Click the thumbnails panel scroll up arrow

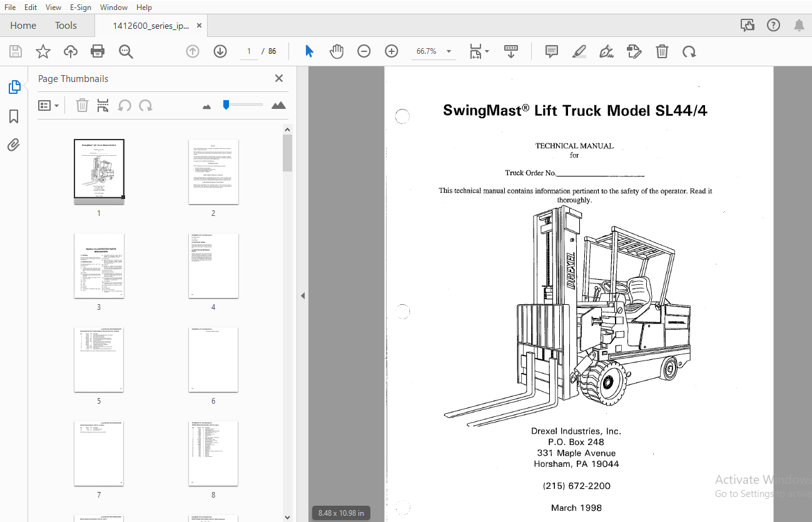(287, 130)
